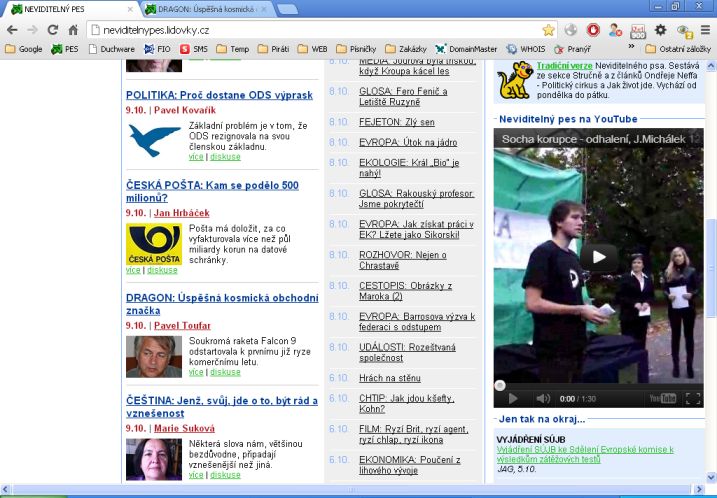Open a new tab with the new-tab button
Image resolution: width=717 pixels, height=498 pixels.
coord(287,9)
